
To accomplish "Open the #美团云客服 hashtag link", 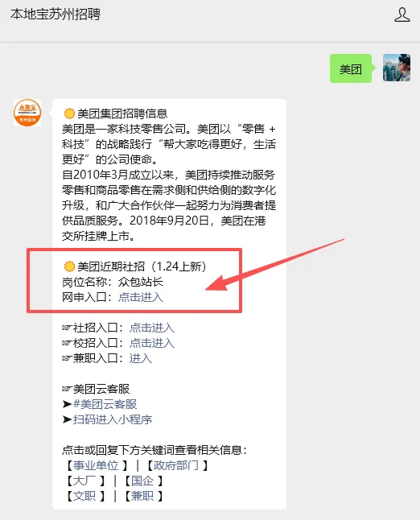I will click(105, 404).
